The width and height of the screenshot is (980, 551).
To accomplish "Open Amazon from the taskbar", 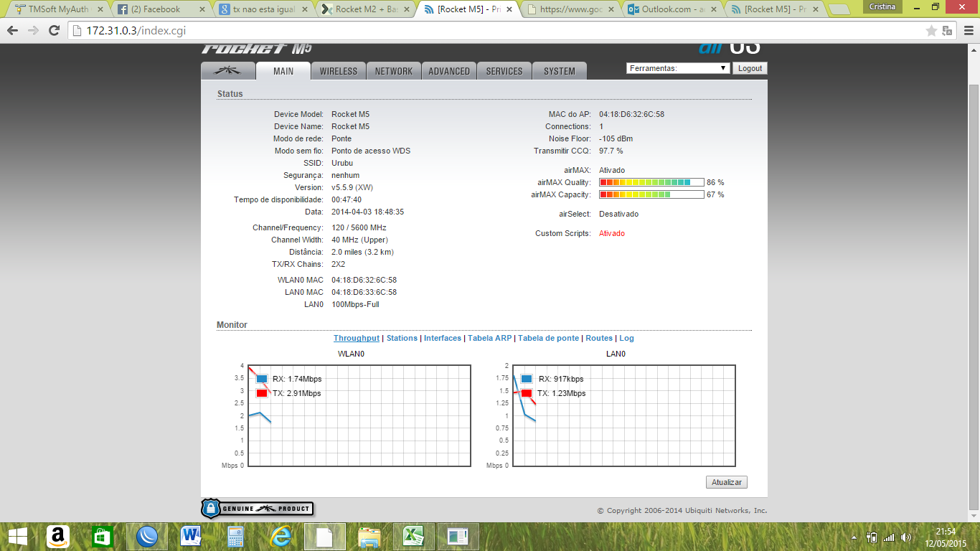I will [57, 537].
